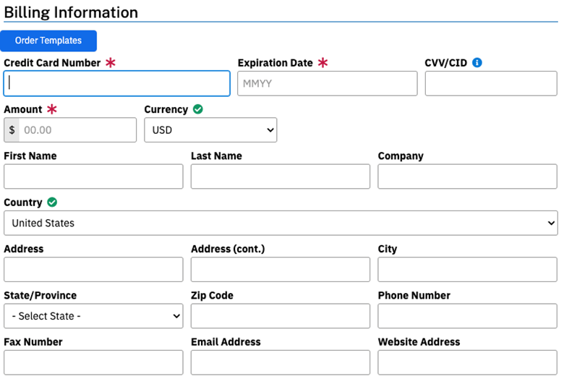This screenshot has width=564, height=392.
Task: Open the Select State dropdown
Action: tap(93, 316)
